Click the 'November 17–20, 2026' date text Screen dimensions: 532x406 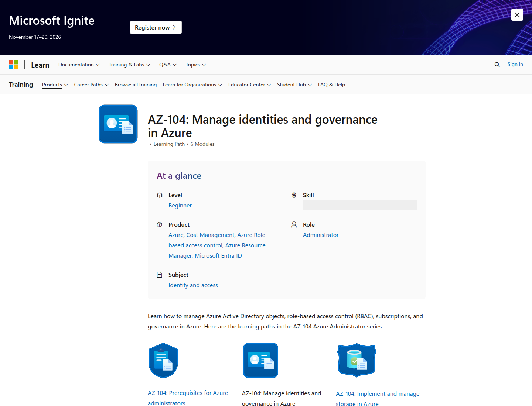tap(35, 37)
